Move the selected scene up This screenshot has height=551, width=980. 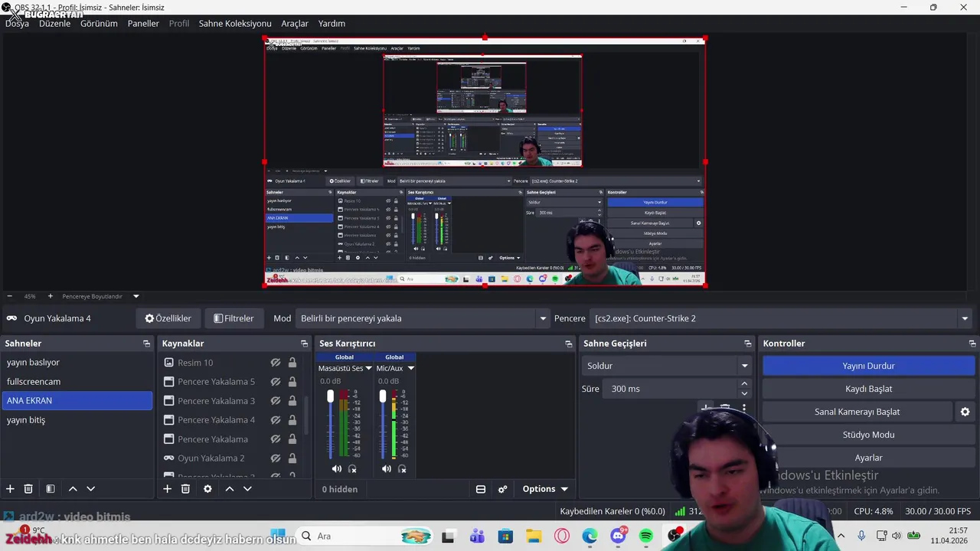click(x=73, y=489)
